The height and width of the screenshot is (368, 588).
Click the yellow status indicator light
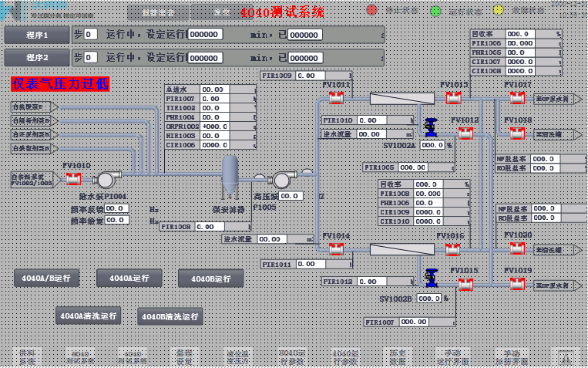coord(499,11)
